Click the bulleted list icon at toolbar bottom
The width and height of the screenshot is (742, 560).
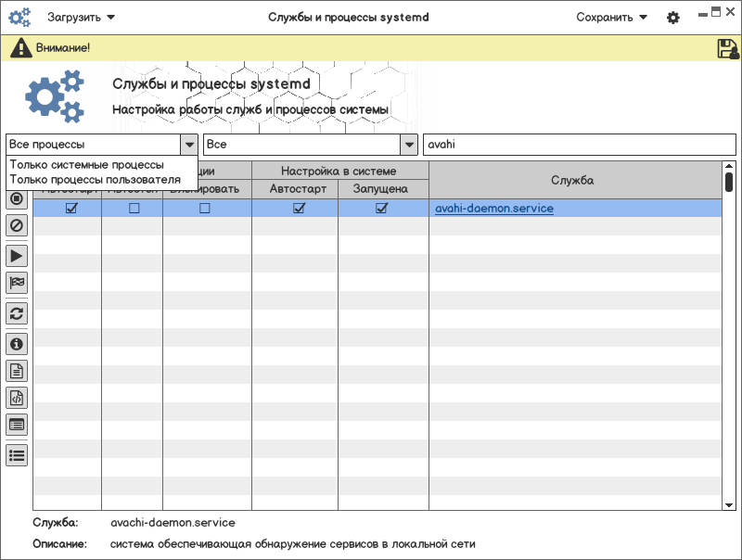pyautogui.click(x=17, y=454)
